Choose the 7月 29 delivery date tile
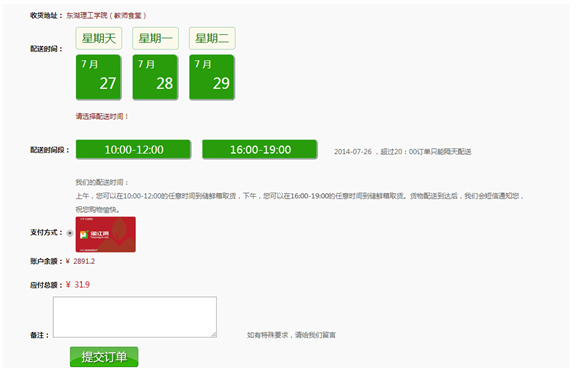This screenshot has height=368, width=585. point(212,77)
